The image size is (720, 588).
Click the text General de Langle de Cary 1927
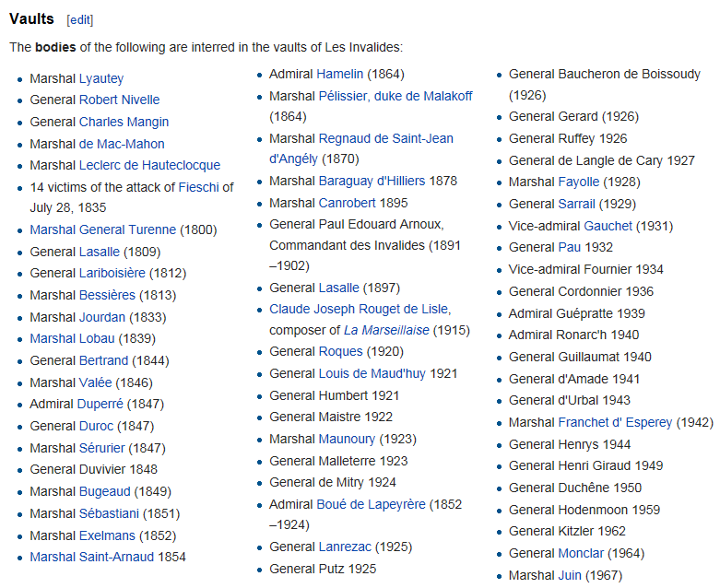[601, 160]
